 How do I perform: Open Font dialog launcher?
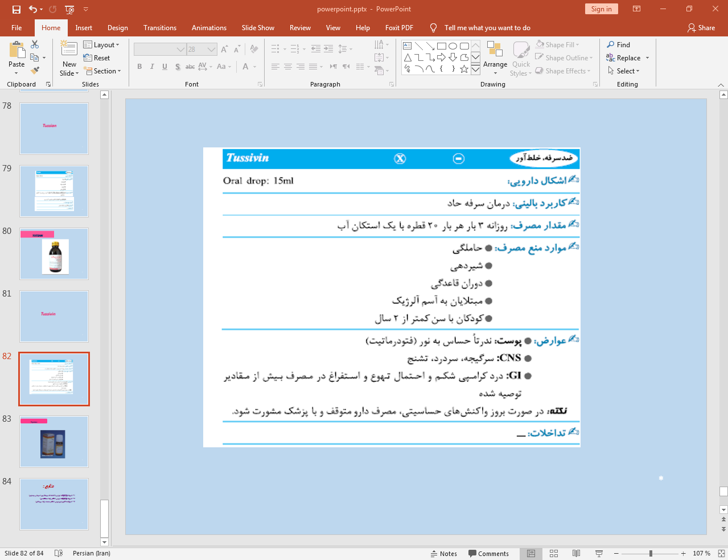click(x=260, y=84)
